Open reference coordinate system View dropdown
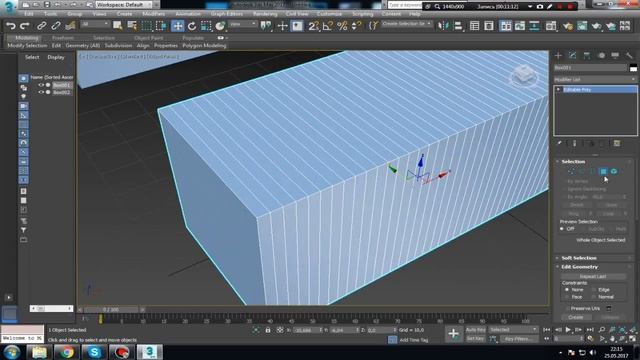 click(242, 24)
